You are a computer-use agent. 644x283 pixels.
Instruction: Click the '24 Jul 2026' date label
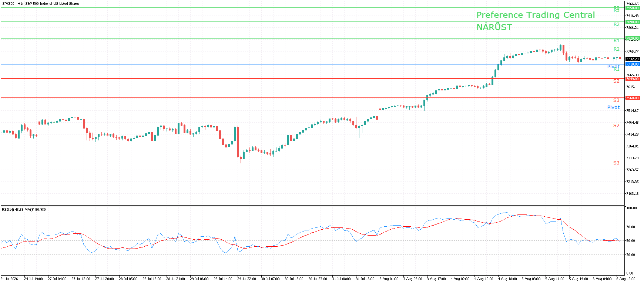tap(9, 279)
